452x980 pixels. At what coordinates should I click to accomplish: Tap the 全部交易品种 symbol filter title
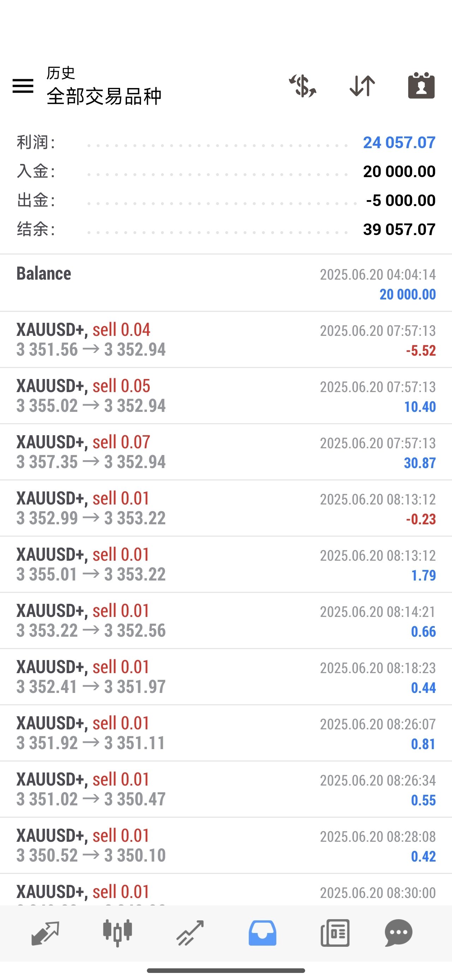pos(104,96)
